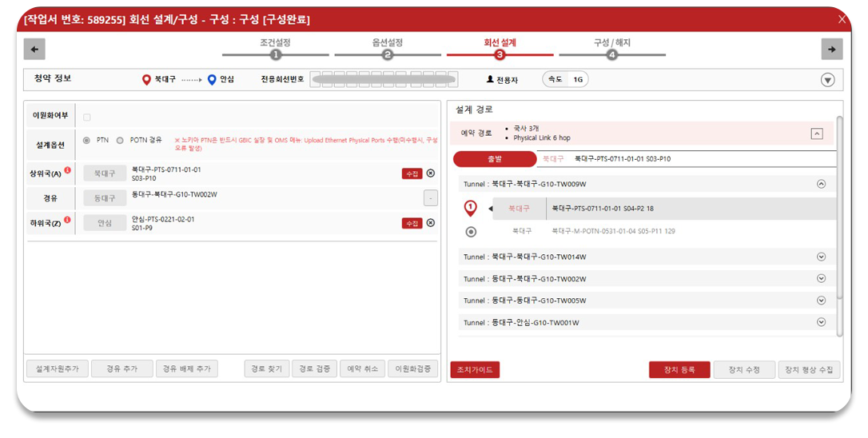Click the 예약 취소 button

click(363, 368)
